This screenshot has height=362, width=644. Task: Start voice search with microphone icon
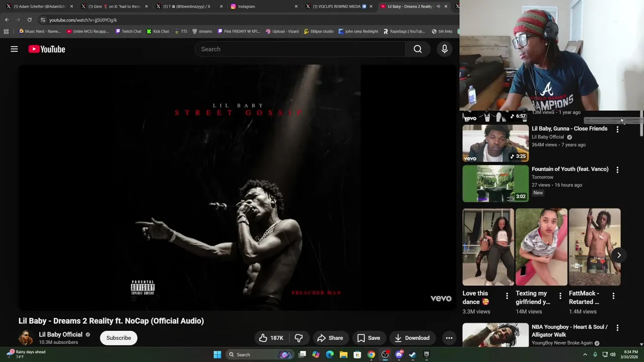pos(444,49)
